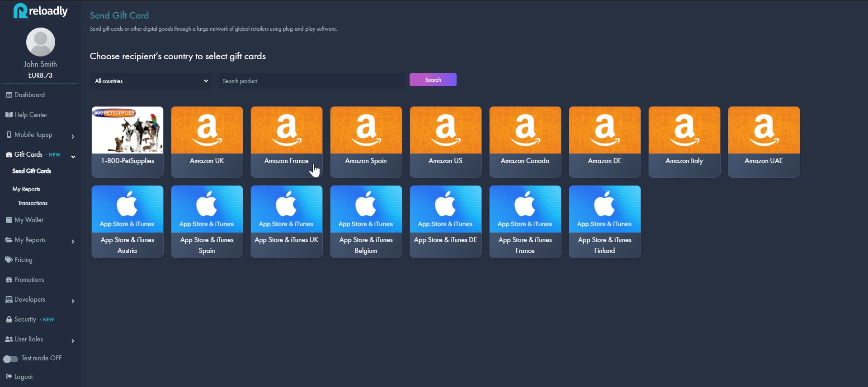Click the John Smith username
This screenshot has height=387, width=868.
coord(40,64)
